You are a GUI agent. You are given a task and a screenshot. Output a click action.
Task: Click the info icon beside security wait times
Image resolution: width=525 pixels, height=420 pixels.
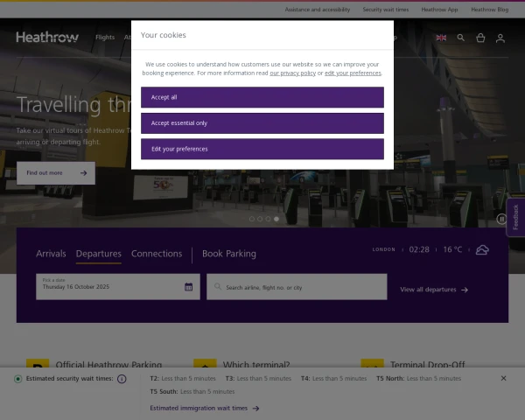pos(122,379)
